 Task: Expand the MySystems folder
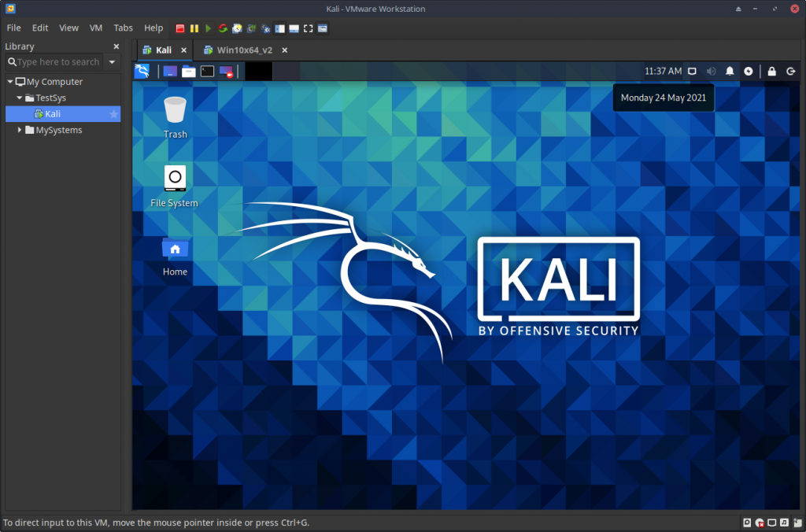(x=20, y=130)
